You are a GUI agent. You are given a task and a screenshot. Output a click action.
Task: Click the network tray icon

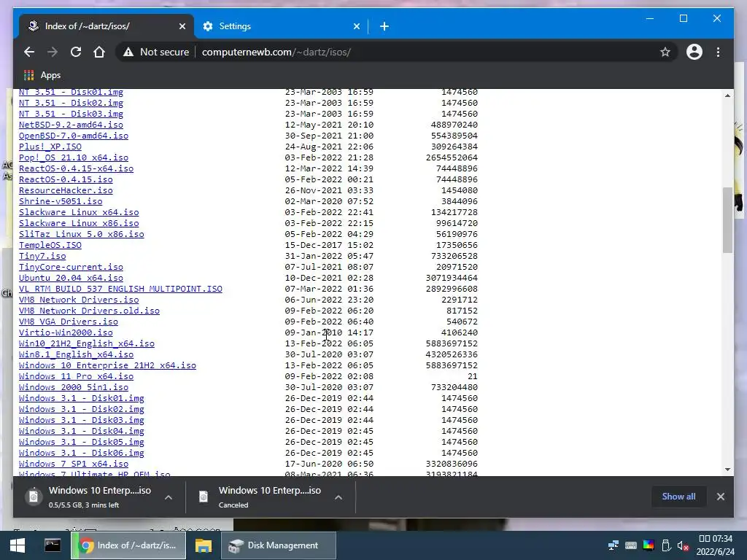pyautogui.click(x=613, y=545)
